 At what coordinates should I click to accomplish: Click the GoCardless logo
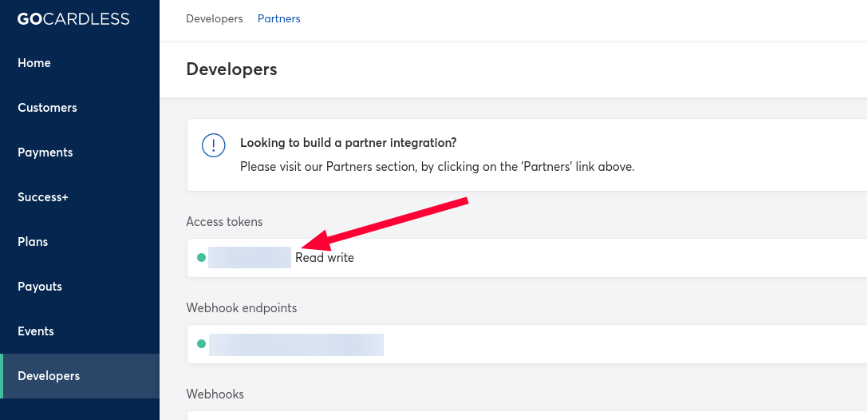(73, 19)
